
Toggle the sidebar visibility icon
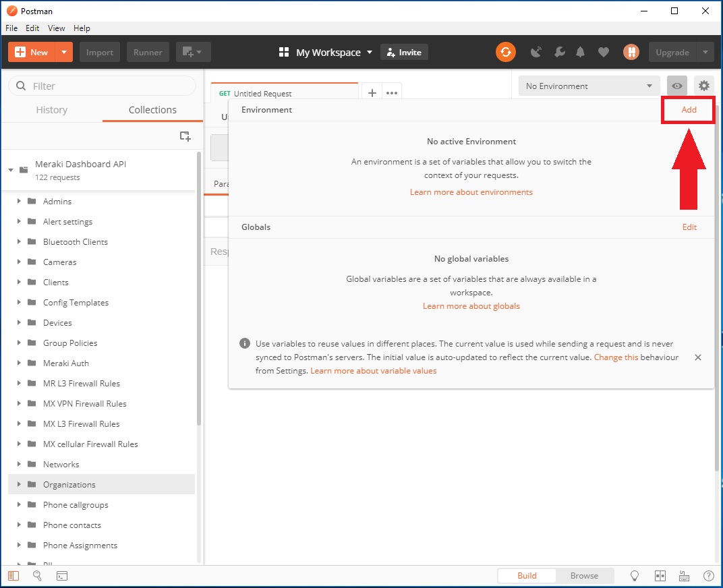(x=14, y=576)
